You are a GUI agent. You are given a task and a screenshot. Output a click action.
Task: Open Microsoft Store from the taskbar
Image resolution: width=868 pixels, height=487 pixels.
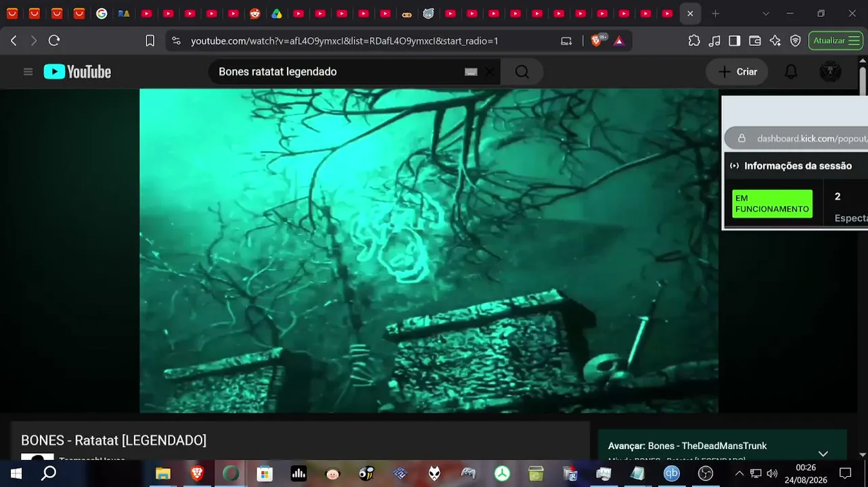265,473
